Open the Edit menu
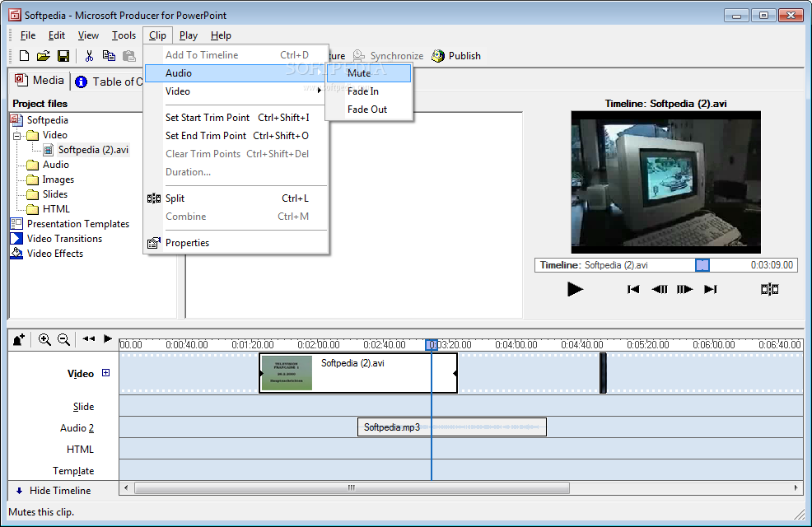This screenshot has width=812, height=527. pyautogui.click(x=57, y=35)
